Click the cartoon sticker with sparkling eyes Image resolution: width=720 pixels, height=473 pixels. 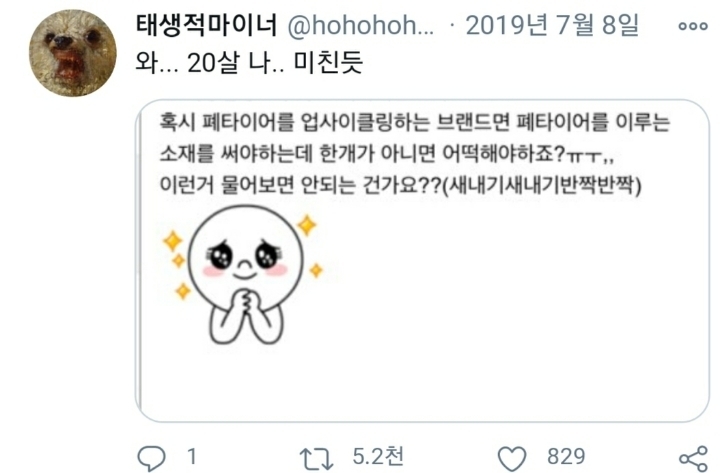[x=243, y=275]
